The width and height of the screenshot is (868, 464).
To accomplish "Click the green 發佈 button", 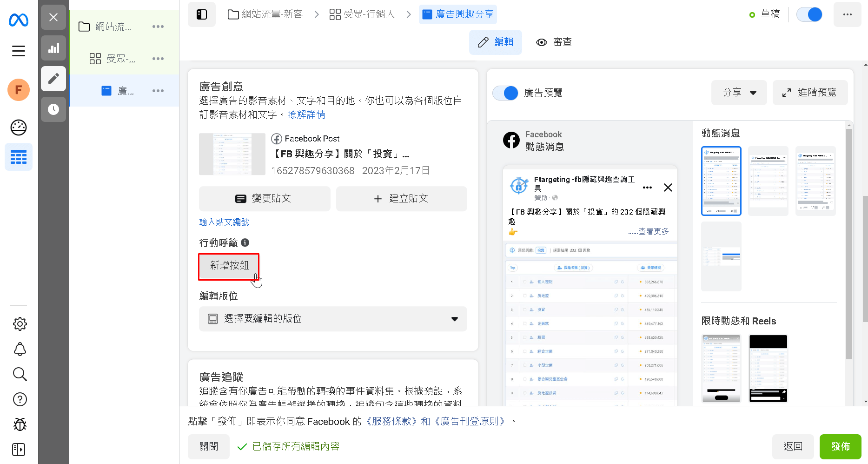I will [841, 447].
